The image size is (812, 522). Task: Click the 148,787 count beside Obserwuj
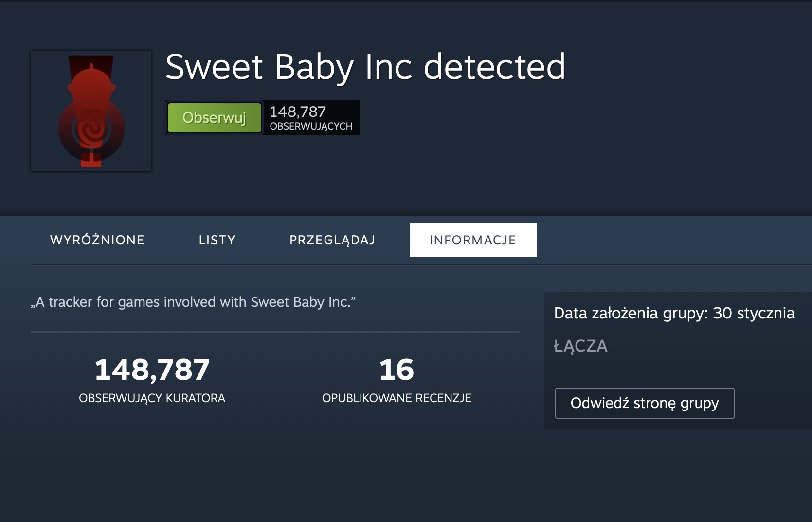click(298, 112)
